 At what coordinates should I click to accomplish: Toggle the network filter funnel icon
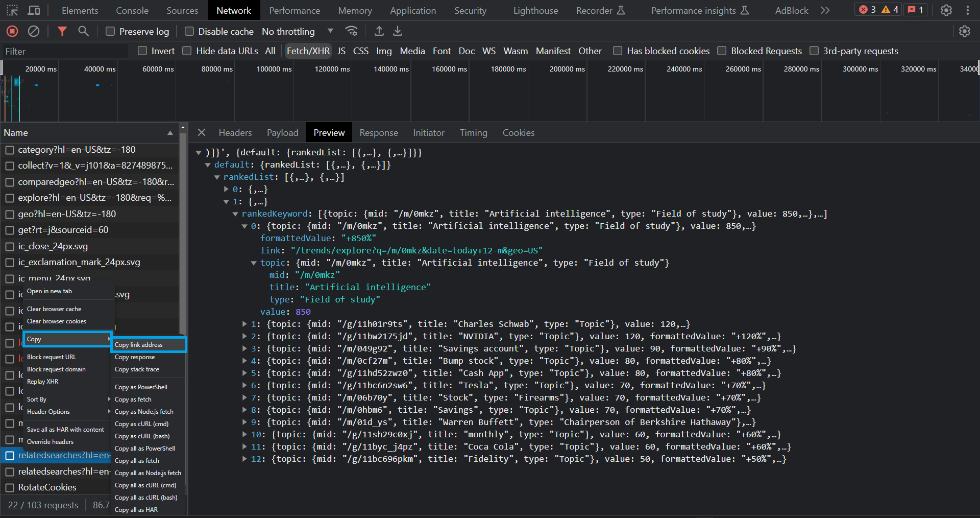(x=62, y=32)
